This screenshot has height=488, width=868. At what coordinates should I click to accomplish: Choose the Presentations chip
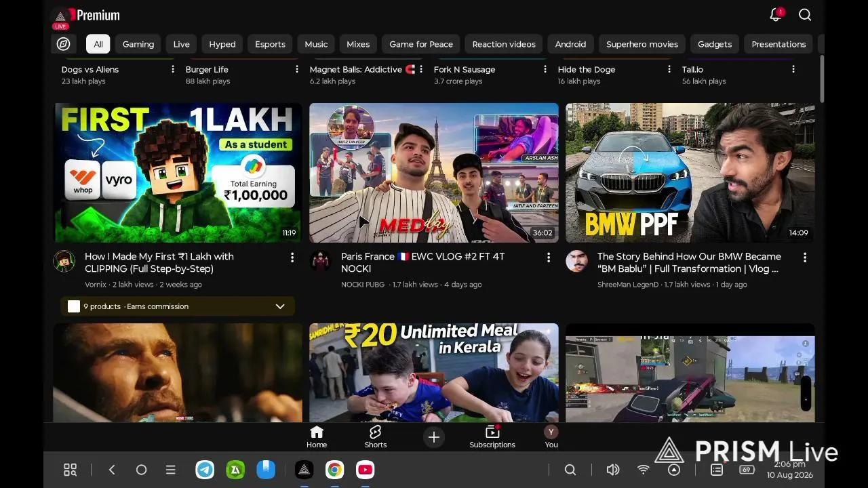(778, 44)
